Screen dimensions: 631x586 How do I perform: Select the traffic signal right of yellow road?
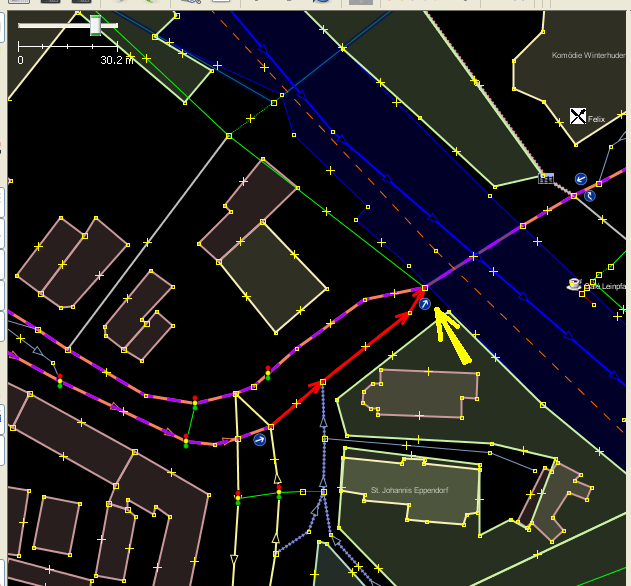point(278,490)
